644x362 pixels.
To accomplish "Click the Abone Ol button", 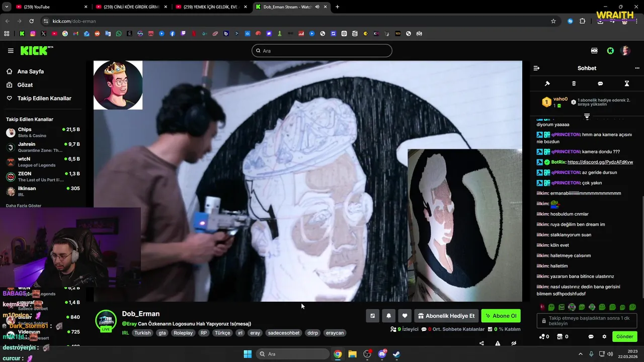I will point(501,316).
